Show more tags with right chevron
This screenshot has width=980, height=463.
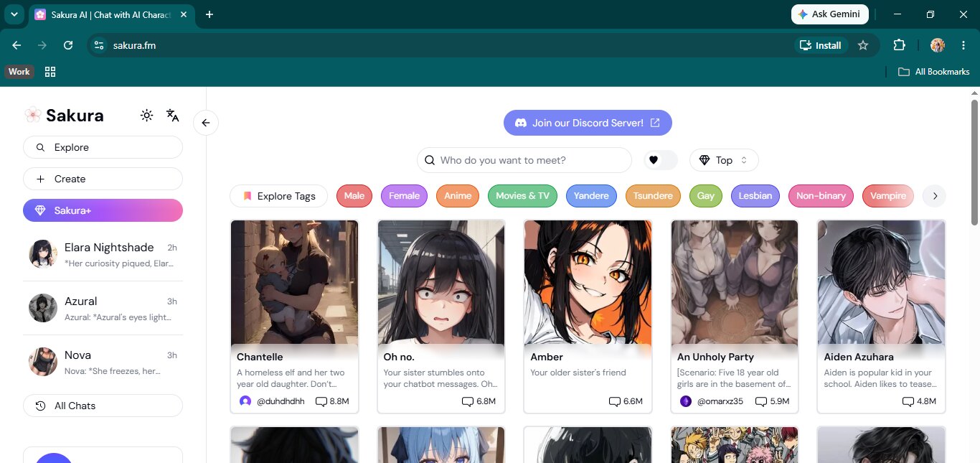pyautogui.click(x=934, y=196)
